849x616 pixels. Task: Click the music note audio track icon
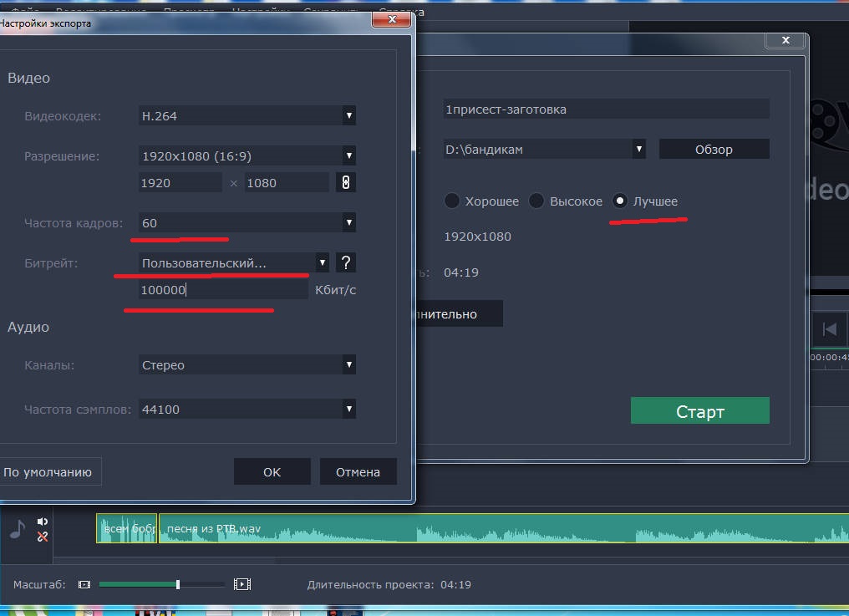18,529
